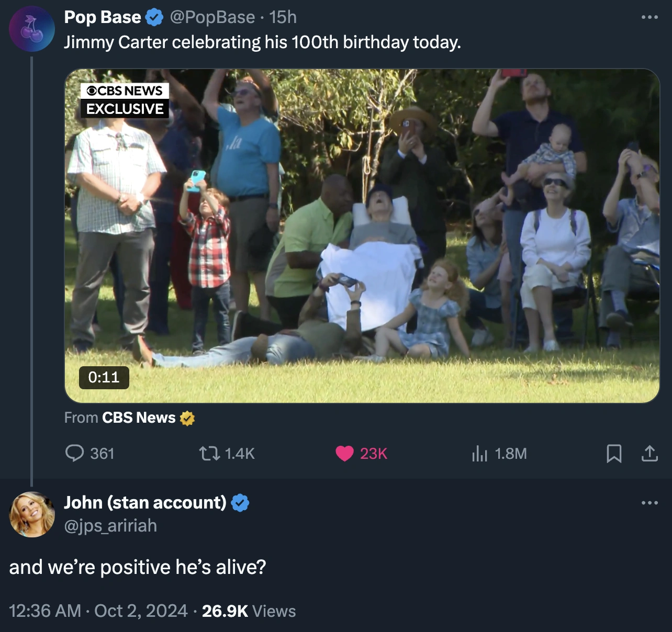Click the reply comment icon

[74, 453]
